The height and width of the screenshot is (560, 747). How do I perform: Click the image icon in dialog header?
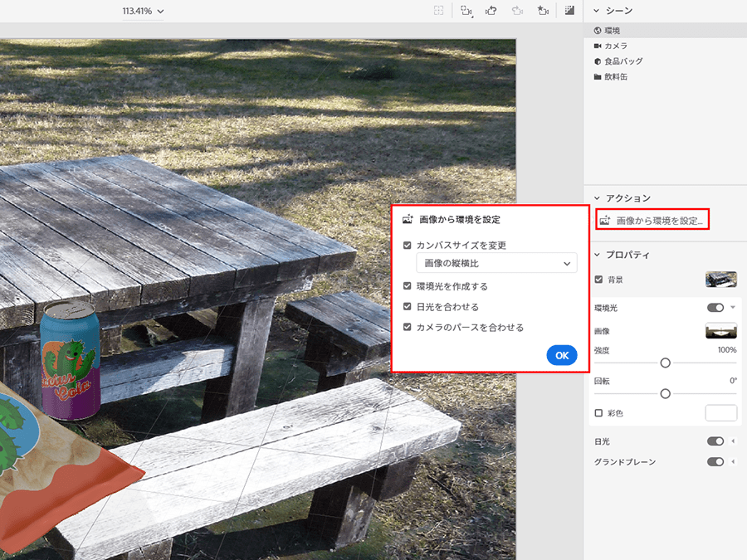408,220
